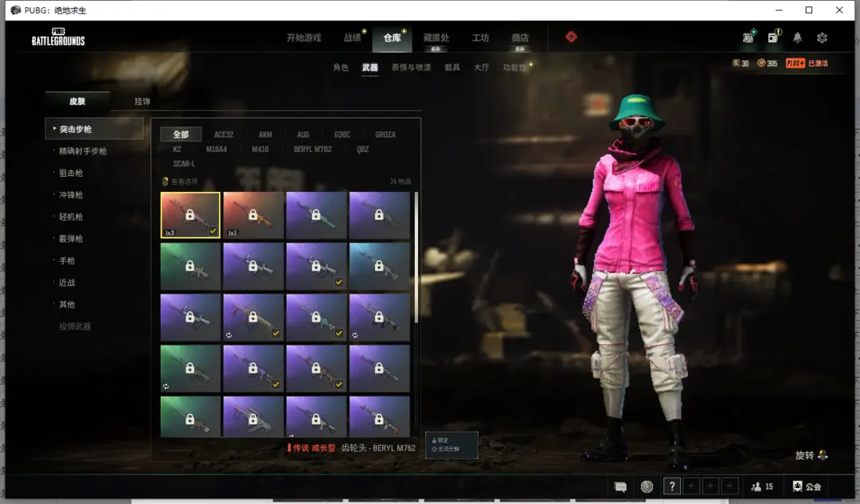Screen dimensions: 860x504
Task: Open the friends icon showing 15
Action: [x=756, y=486]
